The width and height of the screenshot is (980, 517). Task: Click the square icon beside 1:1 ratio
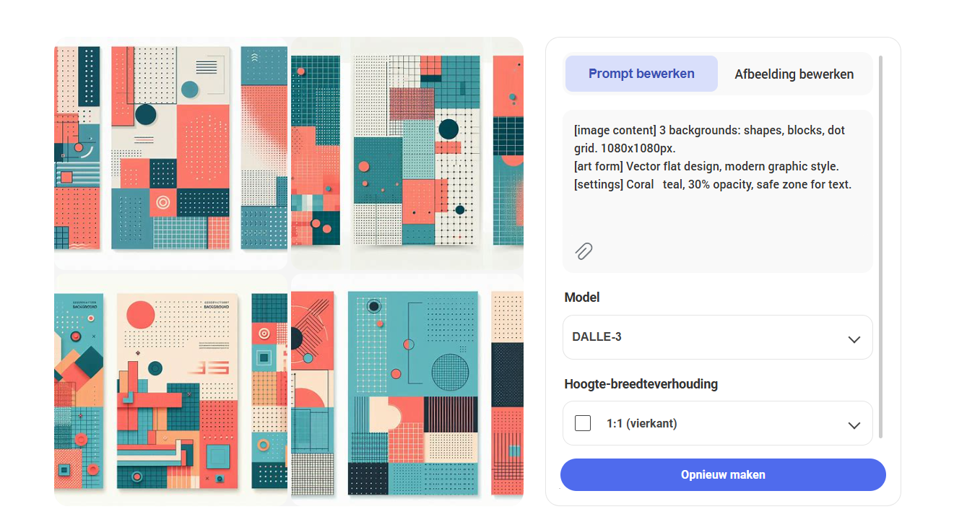point(583,423)
